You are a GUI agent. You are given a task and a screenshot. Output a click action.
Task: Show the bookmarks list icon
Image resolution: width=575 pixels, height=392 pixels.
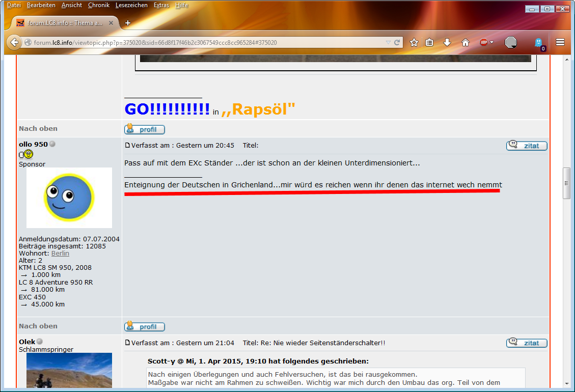click(429, 42)
